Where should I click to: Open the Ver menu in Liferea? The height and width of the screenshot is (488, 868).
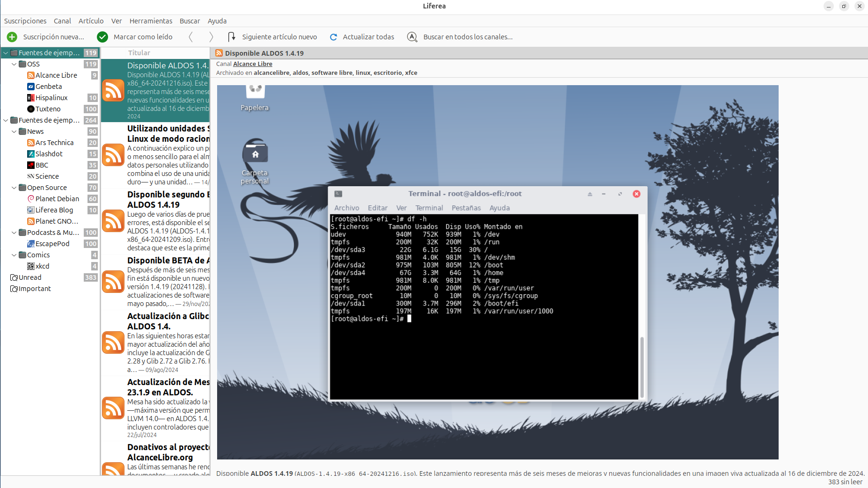(117, 21)
